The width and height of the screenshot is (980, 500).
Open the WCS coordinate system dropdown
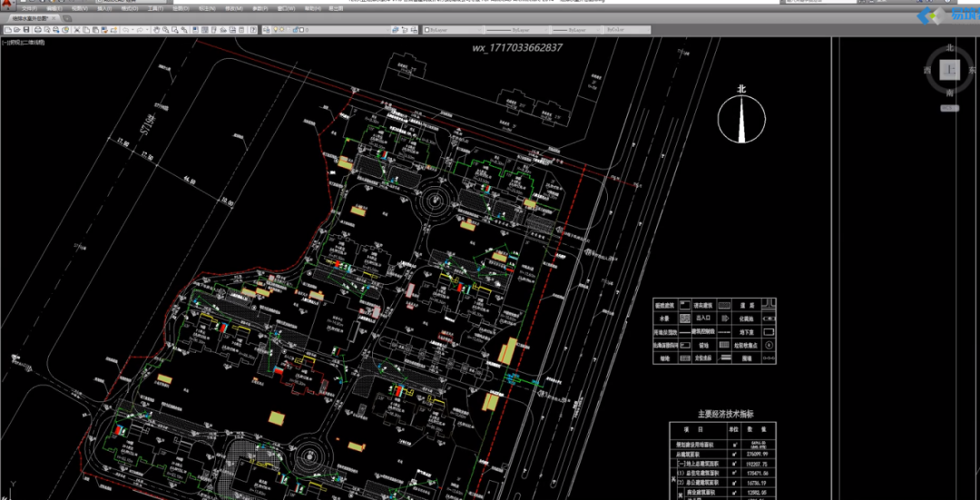[950, 107]
